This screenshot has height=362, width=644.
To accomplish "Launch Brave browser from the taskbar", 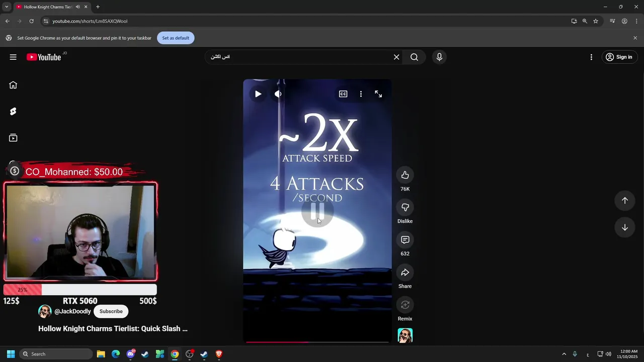I will [219, 354].
